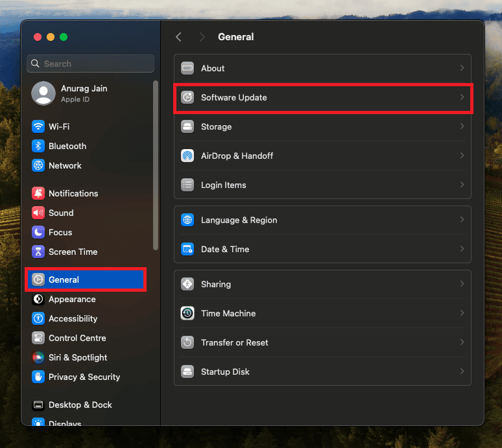Click the General gear icon in sidebar
This screenshot has height=448, width=502.
coord(38,279)
